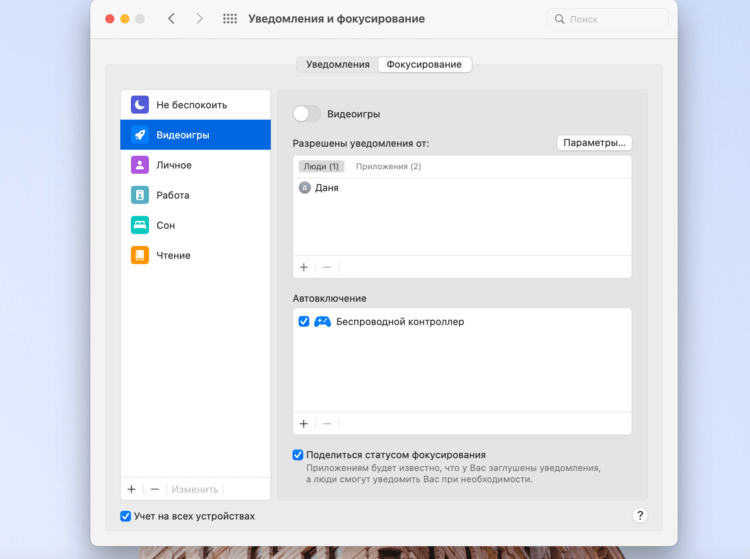Viewport: 750px width, 559px height.
Task: Select the Чтение book icon
Action: point(140,255)
